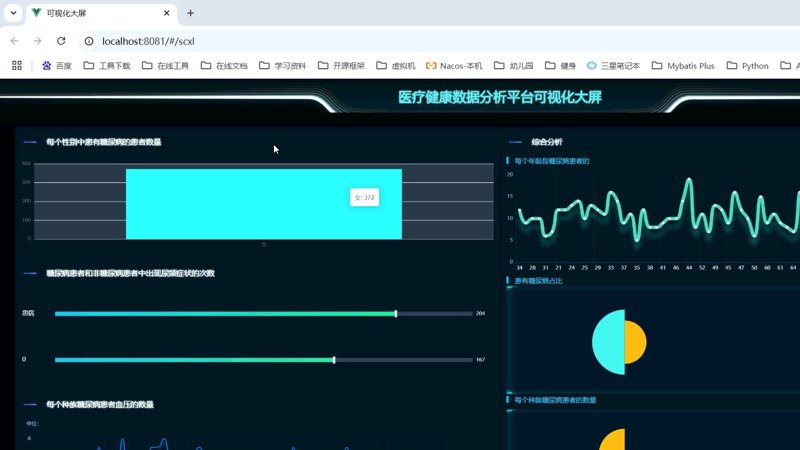Image resolution: width=800 pixels, height=450 pixels.
Task: Focus the localhost:8081 address bar
Action: (x=439, y=41)
